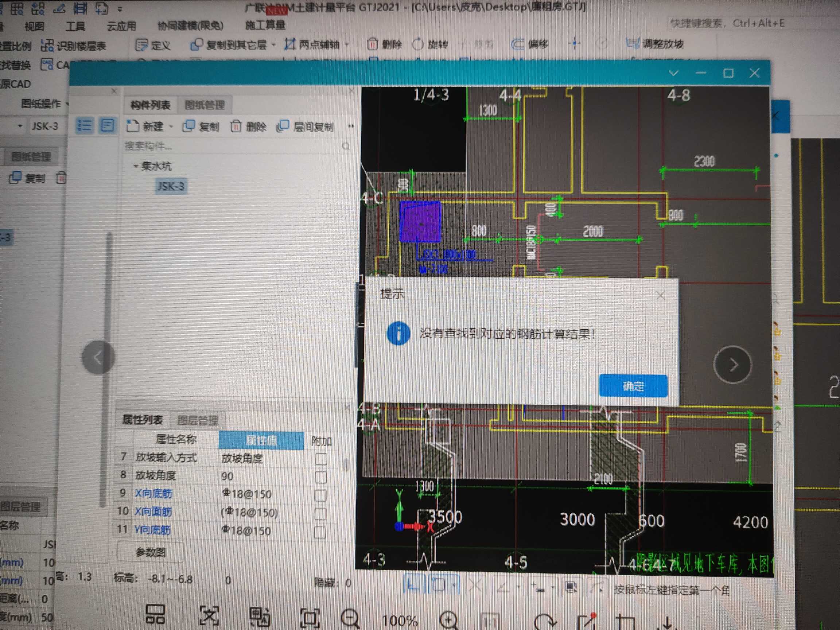840x630 pixels.
Task: Click the X向面筋 property name
Action: click(x=153, y=512)
